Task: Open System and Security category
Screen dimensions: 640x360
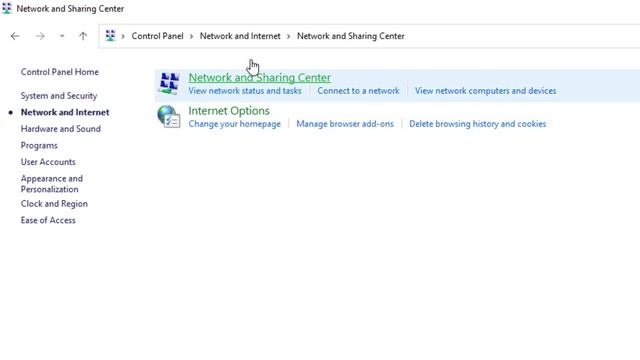Action: (x=59, y=96)
